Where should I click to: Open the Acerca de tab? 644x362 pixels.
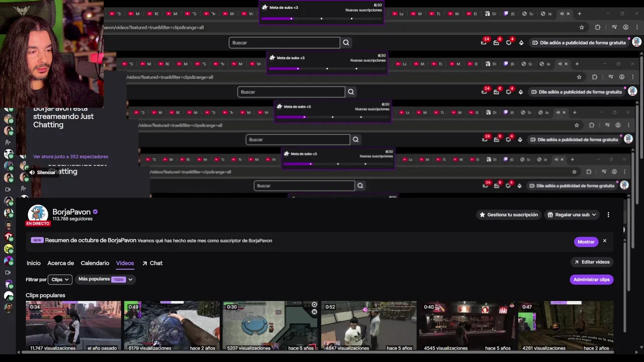[60, 263]
